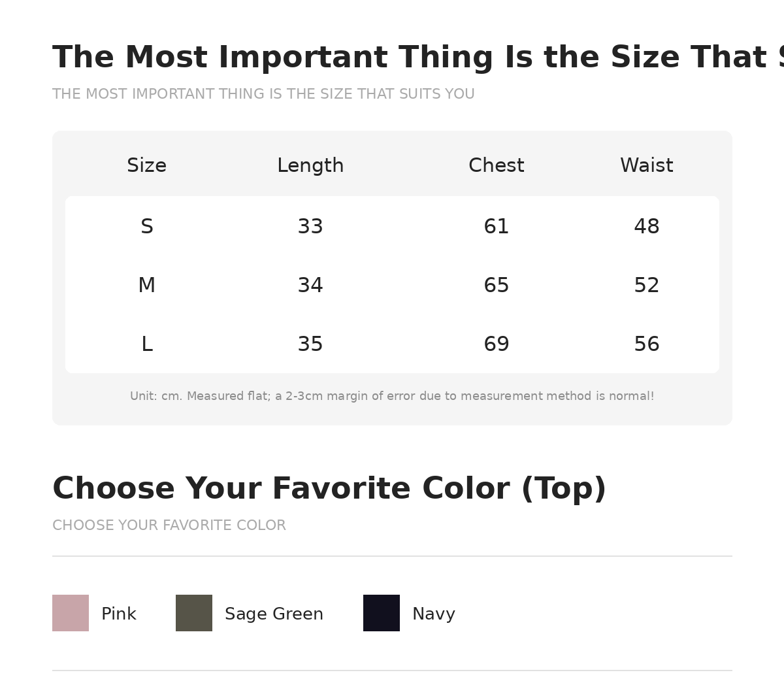Select the Navy color swatch
Image resolution: width=784 pixels, height=696 pixels.
tap(382, 613)
